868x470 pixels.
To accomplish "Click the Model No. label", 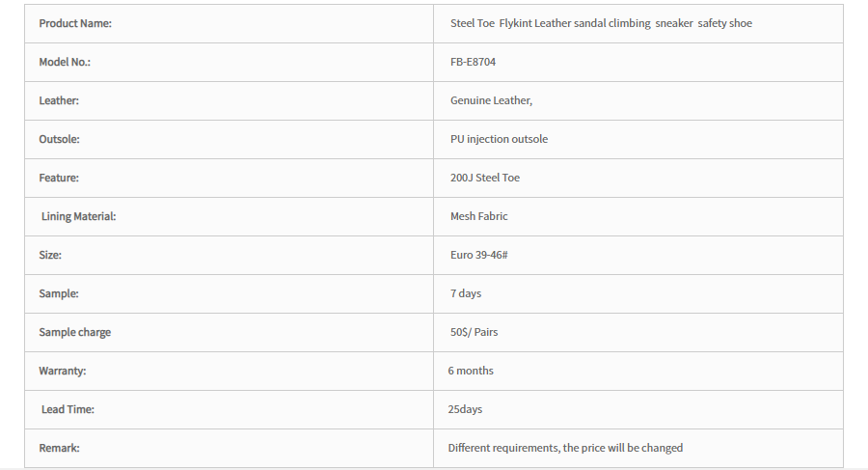I will (65, 62).
